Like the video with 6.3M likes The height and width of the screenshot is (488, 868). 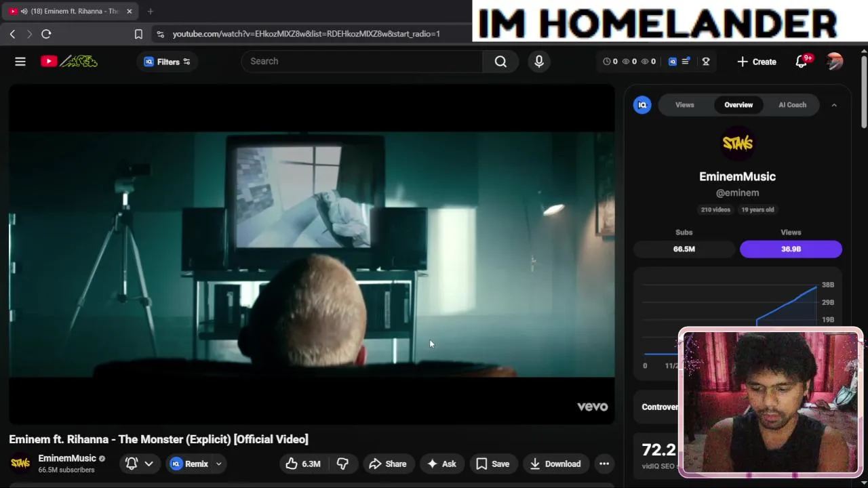tap(302, 464)
